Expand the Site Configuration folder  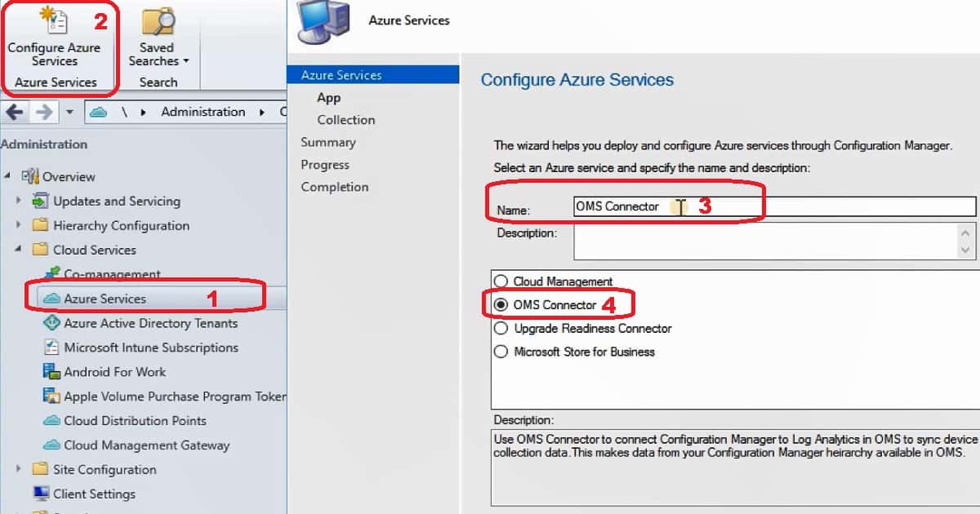coord(20,470)
